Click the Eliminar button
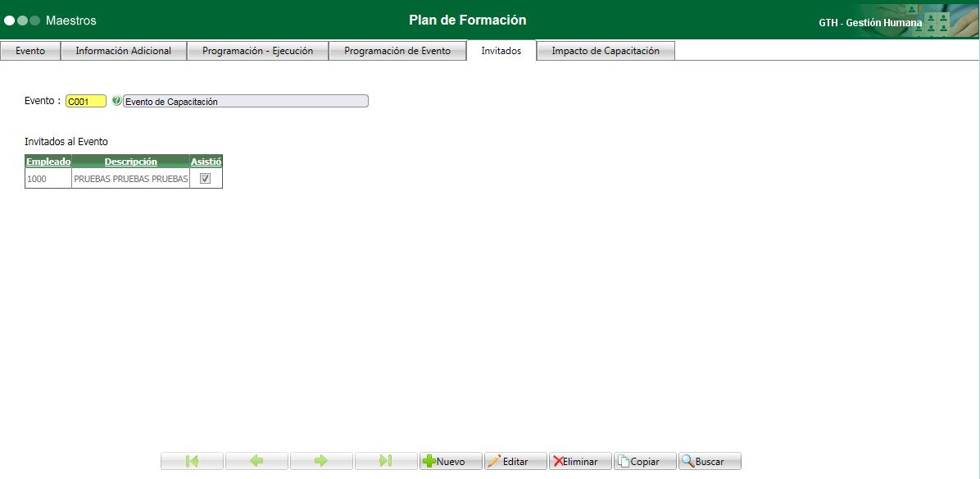Viewport: 980px width, 479px height. 580,462
